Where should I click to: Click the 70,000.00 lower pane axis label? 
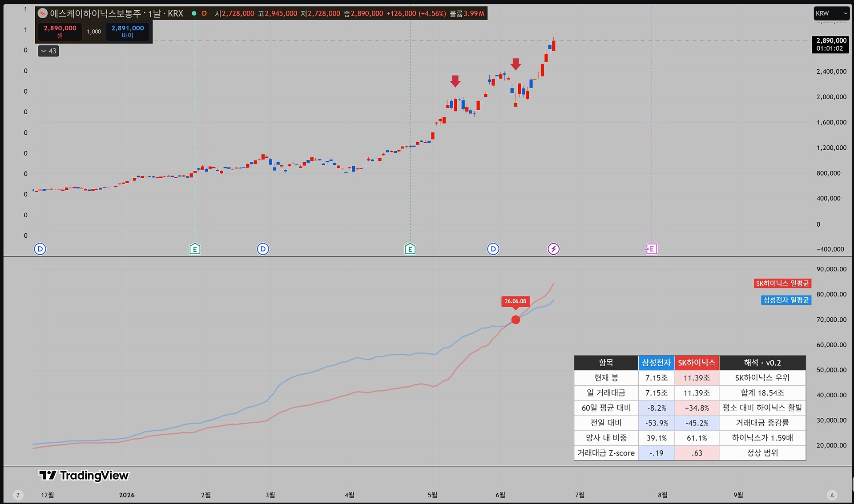pos(831,320)
